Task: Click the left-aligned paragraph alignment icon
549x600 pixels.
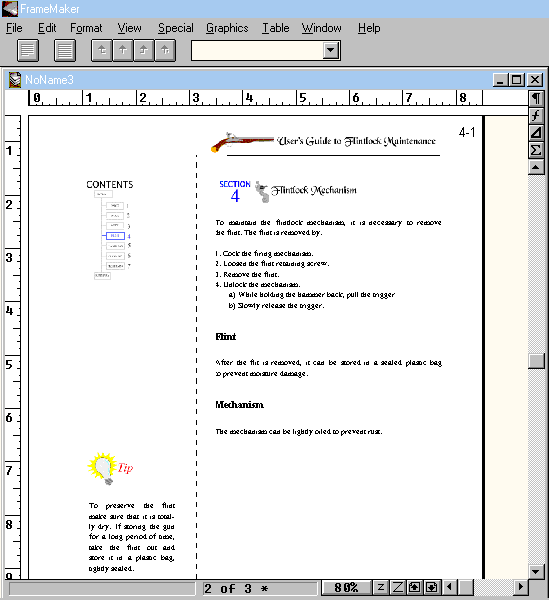Action: pyautogui.click(x=28, y=51)
